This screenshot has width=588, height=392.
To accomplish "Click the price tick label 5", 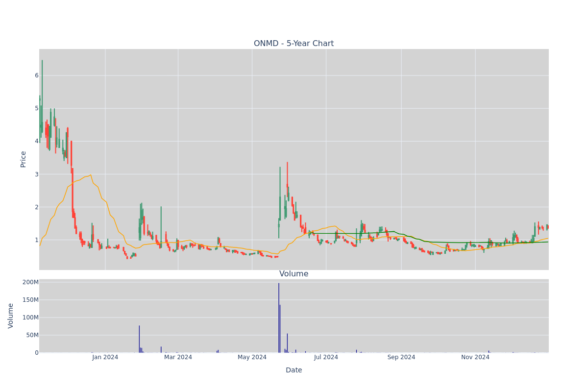I will (36, 108).
